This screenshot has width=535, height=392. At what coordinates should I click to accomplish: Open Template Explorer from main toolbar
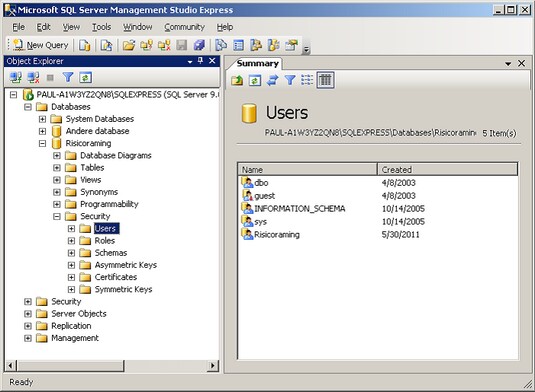coord(274,45)
